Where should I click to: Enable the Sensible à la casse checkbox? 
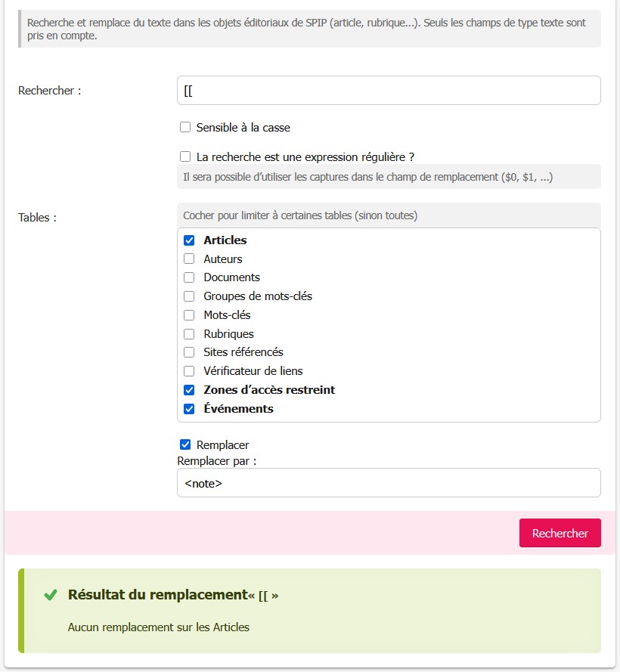185,128
